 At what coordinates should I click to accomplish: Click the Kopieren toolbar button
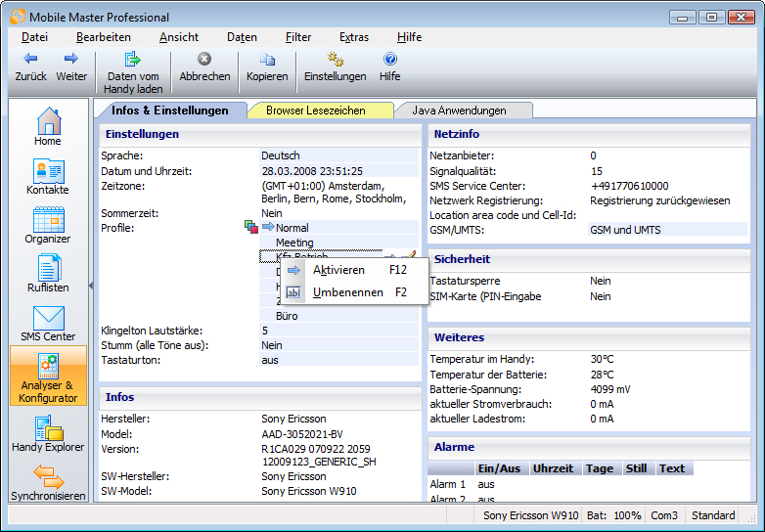pos(267,68)
